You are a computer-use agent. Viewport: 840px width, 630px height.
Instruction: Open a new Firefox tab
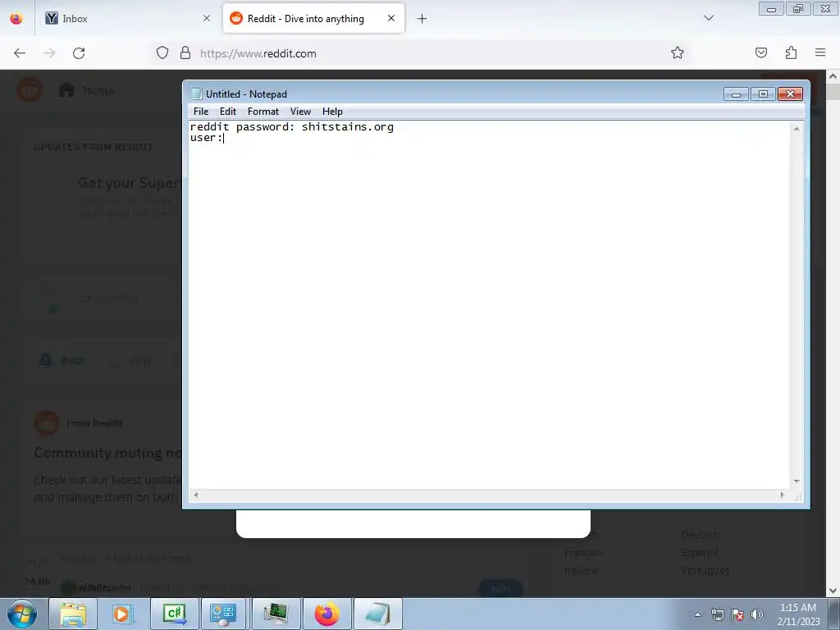click(x=422, y=19)
